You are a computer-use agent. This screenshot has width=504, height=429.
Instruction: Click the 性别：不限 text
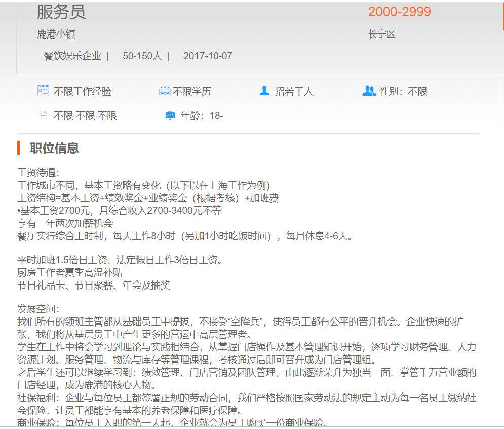pyautogui.click(x=403, y=92)
